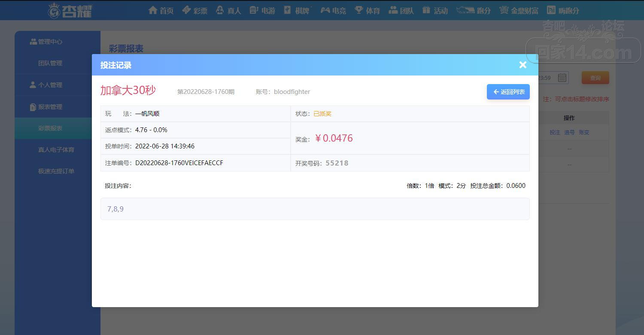Click the 操作 column header
Screen dimensions: 644x335
click(x=569, y=118)
